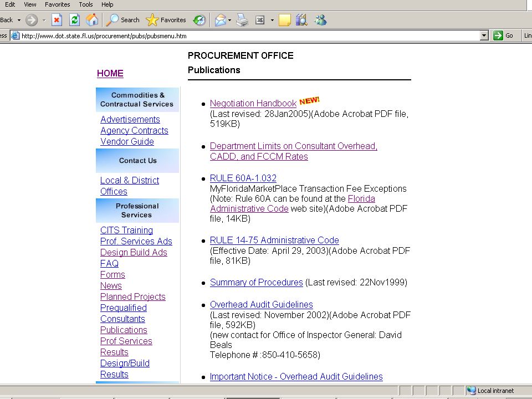Open Department Limits on Consultant Overhead link
This screenshot has height=399, width=532.
click(294, 151)
